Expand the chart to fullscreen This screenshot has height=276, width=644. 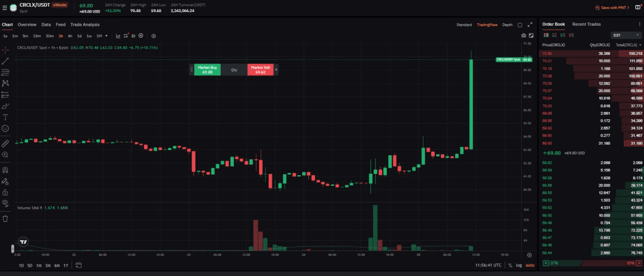click(530, 25)
